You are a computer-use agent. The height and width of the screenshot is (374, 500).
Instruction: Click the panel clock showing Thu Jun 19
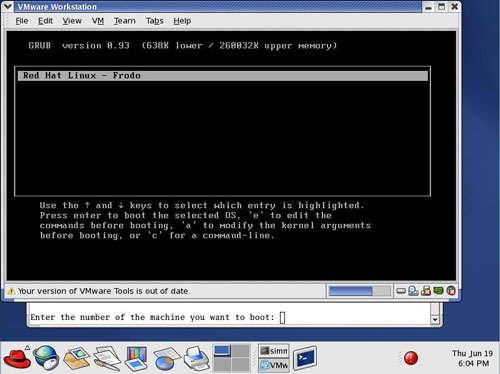click(473, 358)
